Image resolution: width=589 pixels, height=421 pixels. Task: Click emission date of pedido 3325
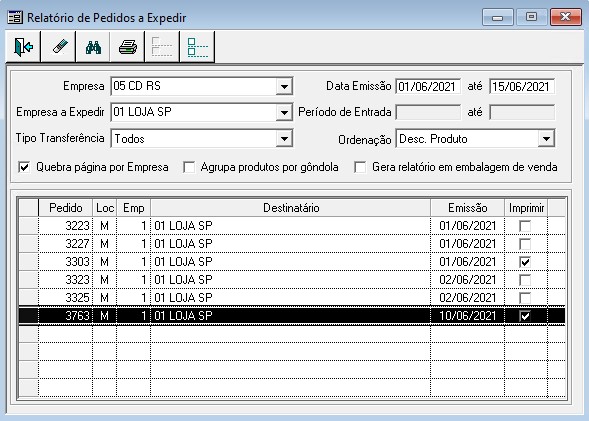(x=467, y=298)
